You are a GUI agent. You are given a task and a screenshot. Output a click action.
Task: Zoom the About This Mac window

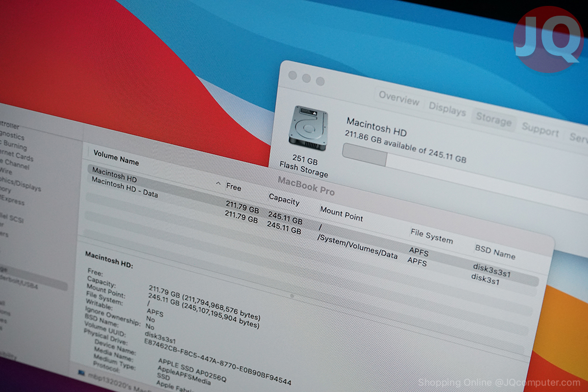pos(320,81)
